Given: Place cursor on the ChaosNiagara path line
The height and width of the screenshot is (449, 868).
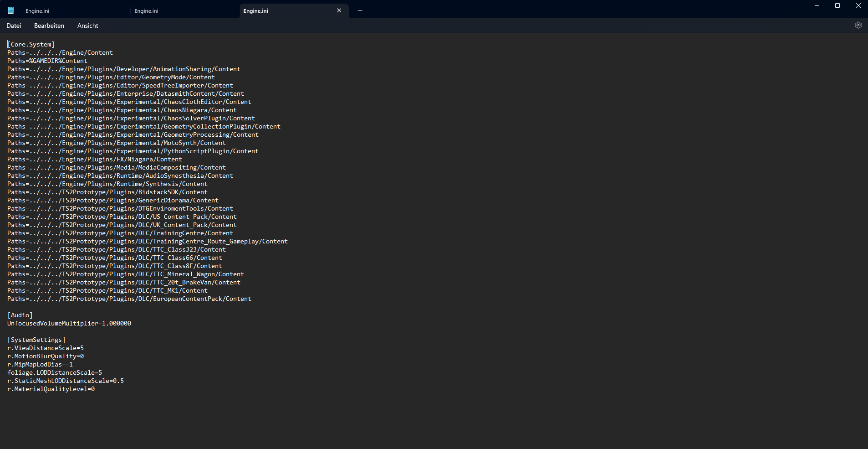Looking at the screenshot, I should click(122, 110).
